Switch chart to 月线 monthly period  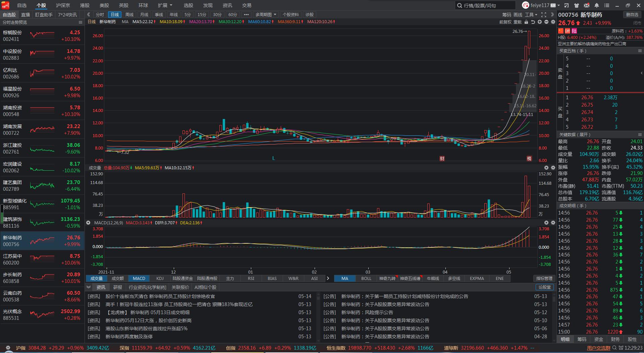point(144,14)
